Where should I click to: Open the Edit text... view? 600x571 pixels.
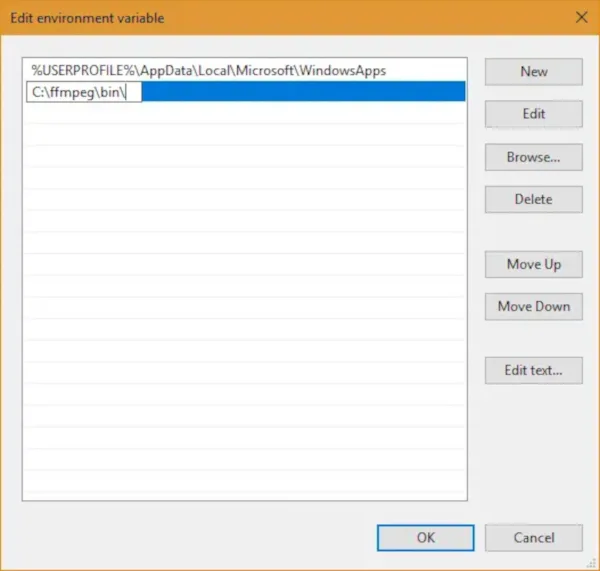534,370
